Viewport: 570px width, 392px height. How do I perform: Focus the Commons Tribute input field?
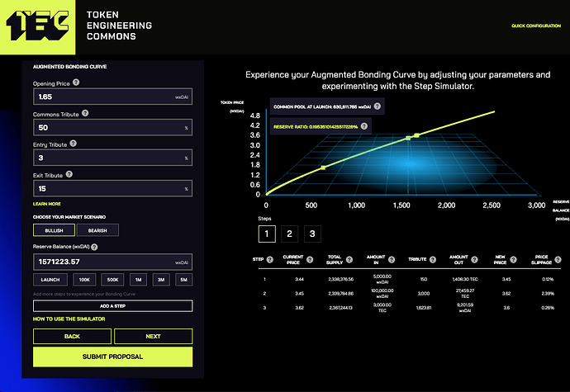coord(112,128)
